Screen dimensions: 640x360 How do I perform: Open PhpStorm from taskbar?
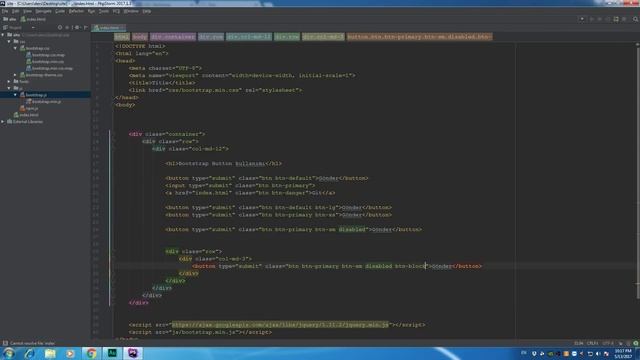tap(133, 353)
